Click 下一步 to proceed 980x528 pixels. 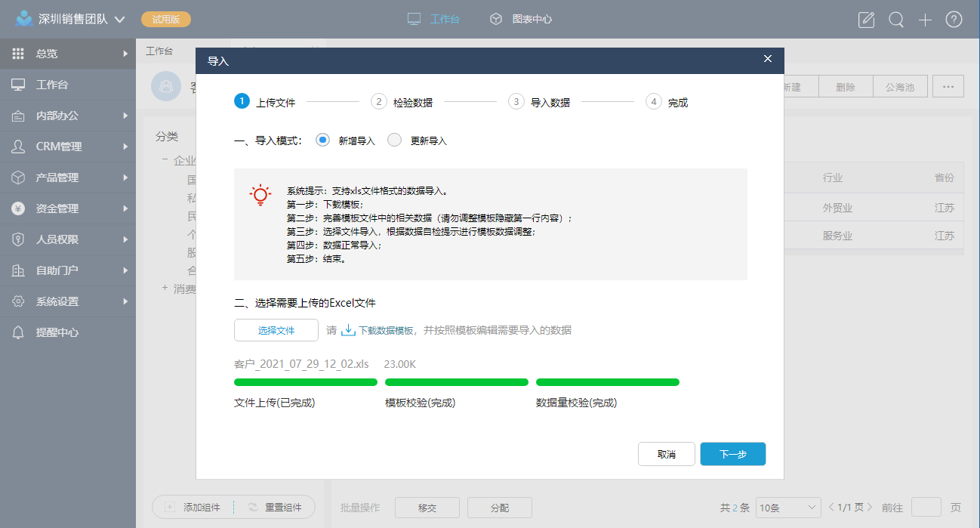(x=732, y=454)
